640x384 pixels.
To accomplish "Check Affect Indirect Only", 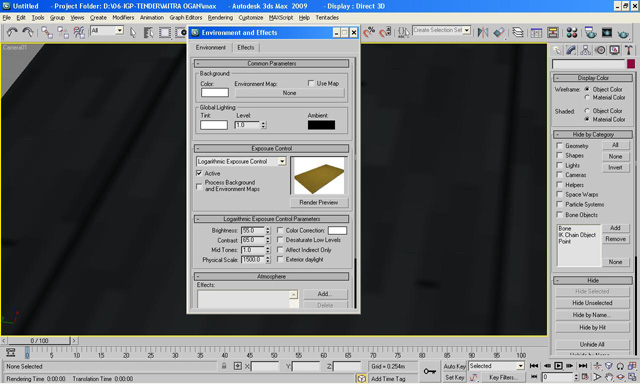I will pos(280,250).
